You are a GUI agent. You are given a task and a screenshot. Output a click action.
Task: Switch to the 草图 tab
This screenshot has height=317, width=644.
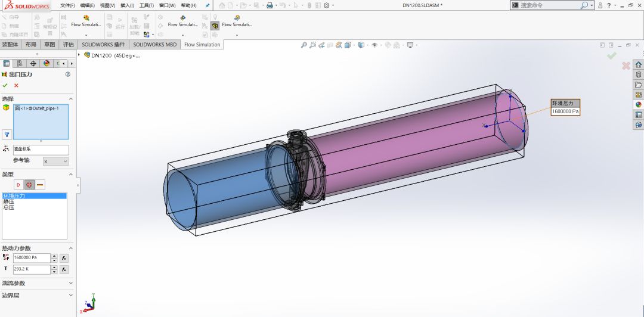pyautogui.click(x=50, y=44)
